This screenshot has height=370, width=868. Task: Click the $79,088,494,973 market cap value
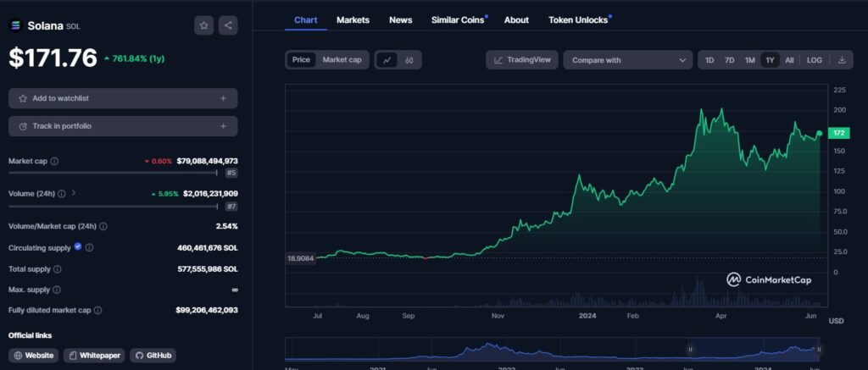pos(208,161)
